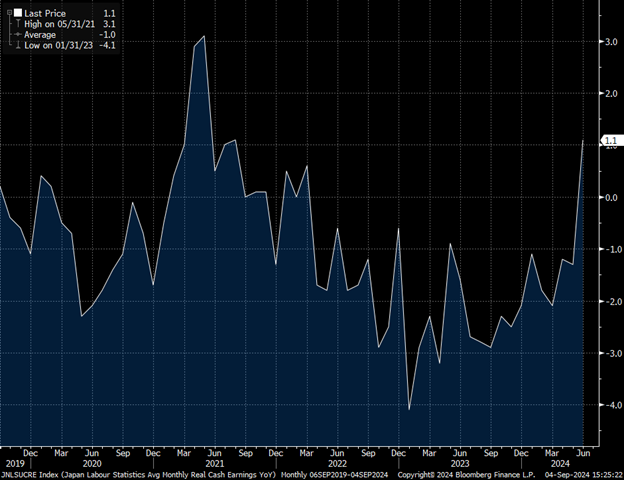Click the 1.1 last value tag on axis
Image resolution: width=624 pixels, height=480 pixels.
(608, 142)
